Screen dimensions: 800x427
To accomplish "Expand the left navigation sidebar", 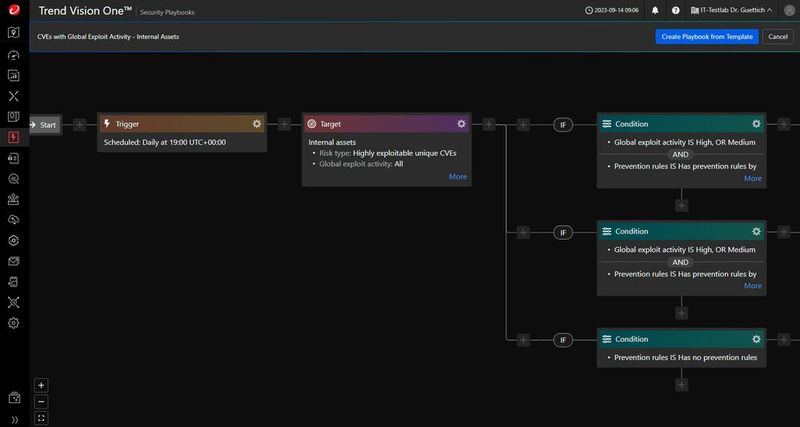I will coord(14,419).
